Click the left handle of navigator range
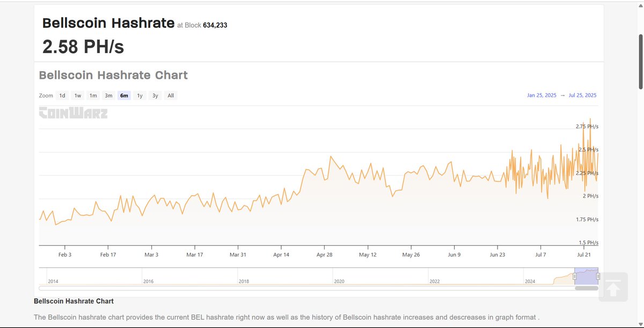 click(574, 276)
